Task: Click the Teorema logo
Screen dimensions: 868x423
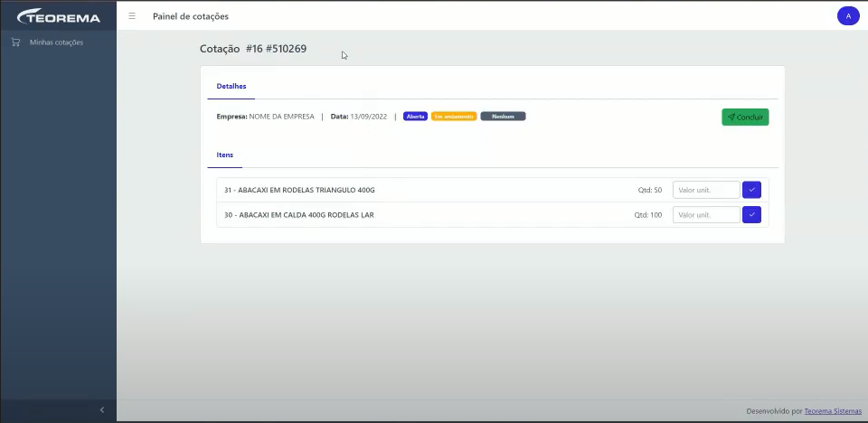Action: pyautogui.click(x=59, y=16)
